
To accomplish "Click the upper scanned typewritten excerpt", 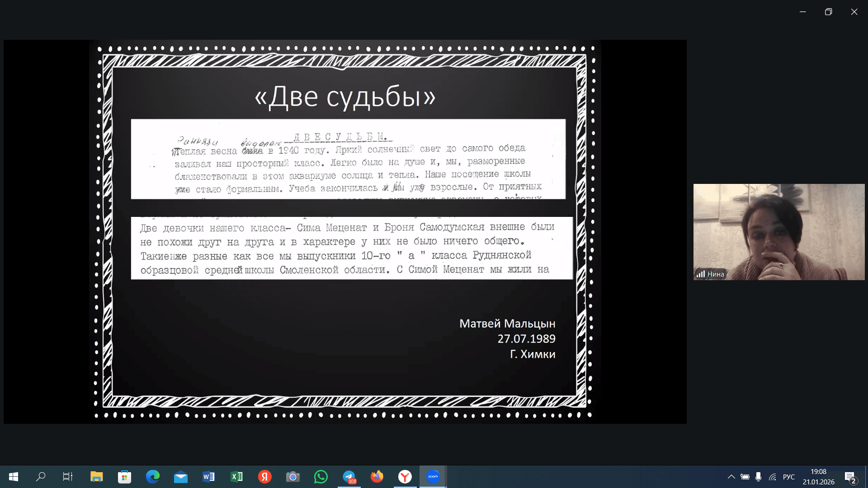I will click(x=348, y=159).
